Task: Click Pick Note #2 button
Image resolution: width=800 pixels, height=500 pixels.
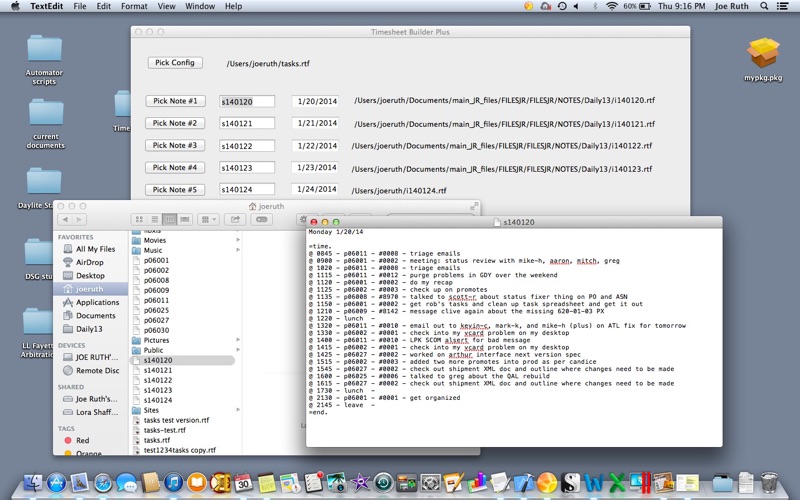Action: click(x=175, y=123)
